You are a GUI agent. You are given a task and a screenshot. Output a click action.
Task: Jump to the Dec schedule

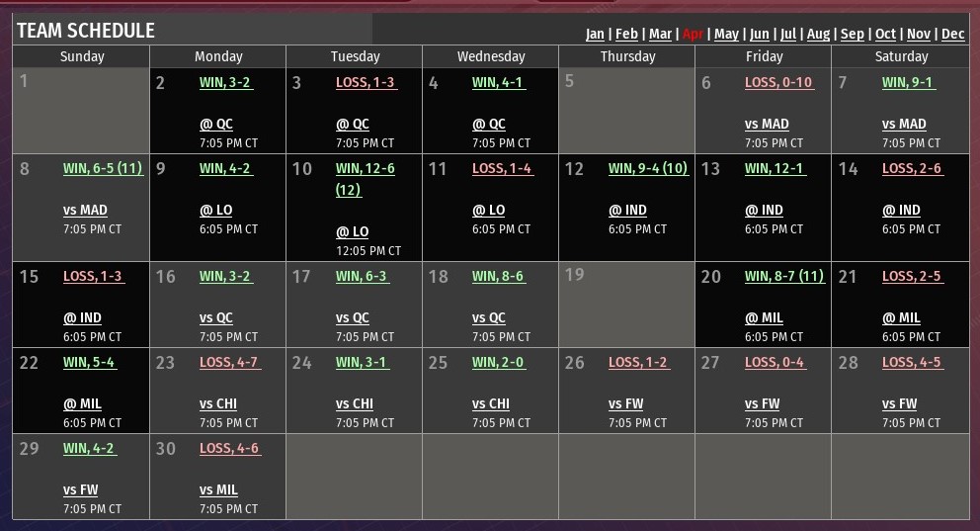click(x=952, y=34)
